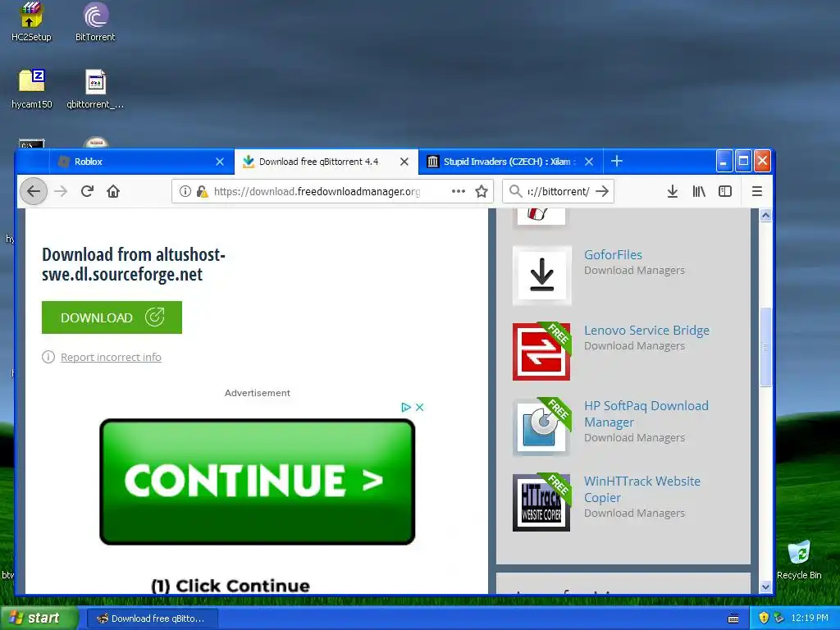Close the qBittorrent download tab
Screen dimensions: 840x630
tap(404, 162)
